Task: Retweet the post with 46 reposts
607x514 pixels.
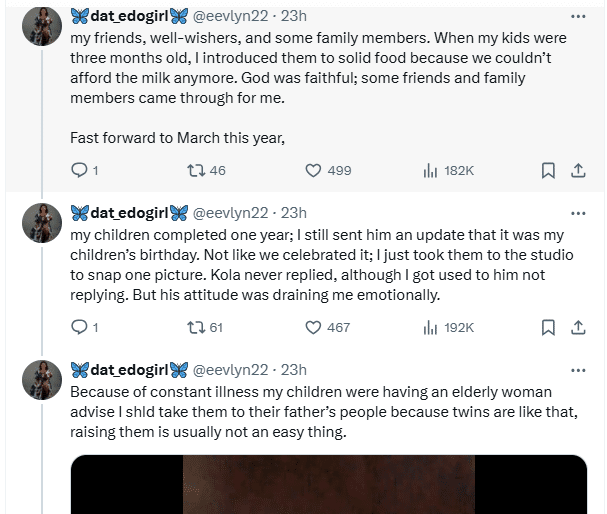Action: 195,171
